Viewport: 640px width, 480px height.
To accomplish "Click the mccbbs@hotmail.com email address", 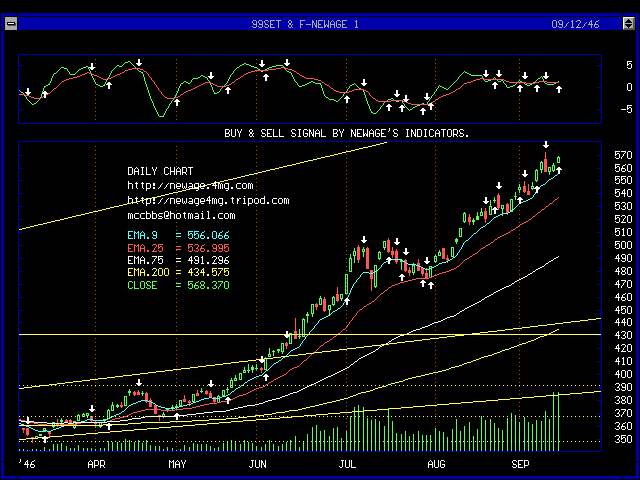I will (x=181, y=216).
